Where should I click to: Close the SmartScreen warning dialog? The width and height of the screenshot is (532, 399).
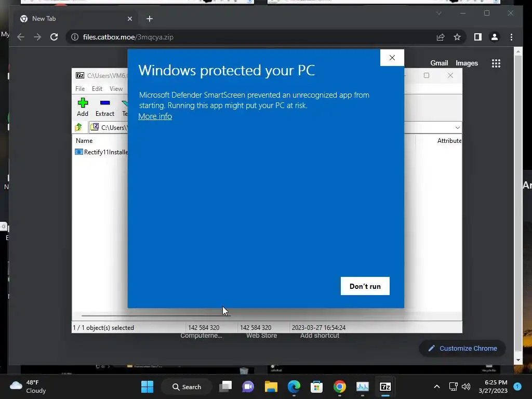point(392,58)
